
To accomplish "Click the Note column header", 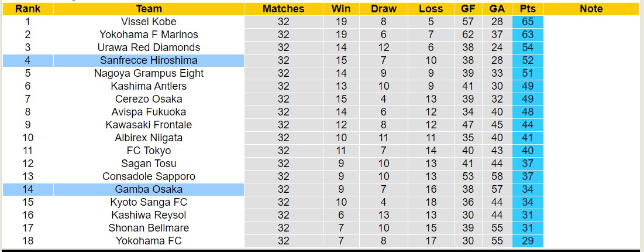I will click(591, 9).
